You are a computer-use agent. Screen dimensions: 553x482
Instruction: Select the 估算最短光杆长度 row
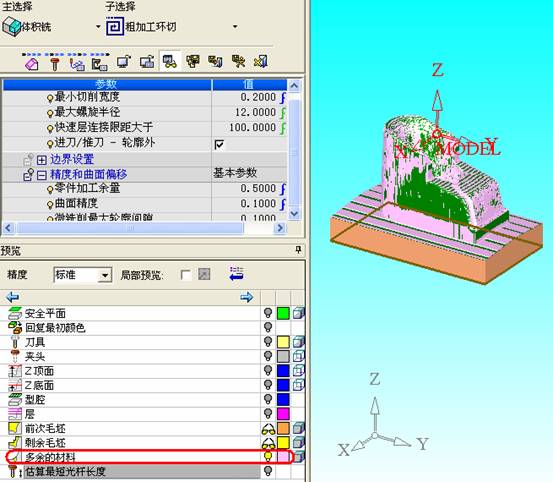click(x=130, y=471)
